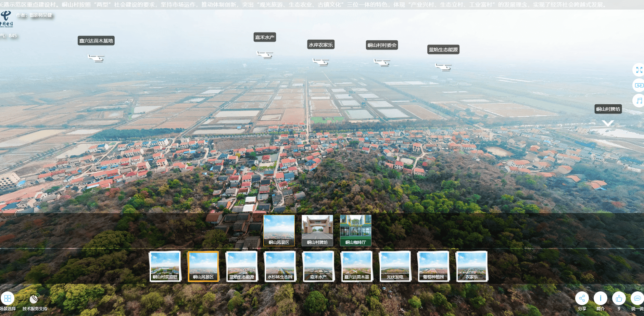Viewport: 644px width, 316px height.
Task: Open the 光伏发电 scene thumbnail
Action: 395,266
